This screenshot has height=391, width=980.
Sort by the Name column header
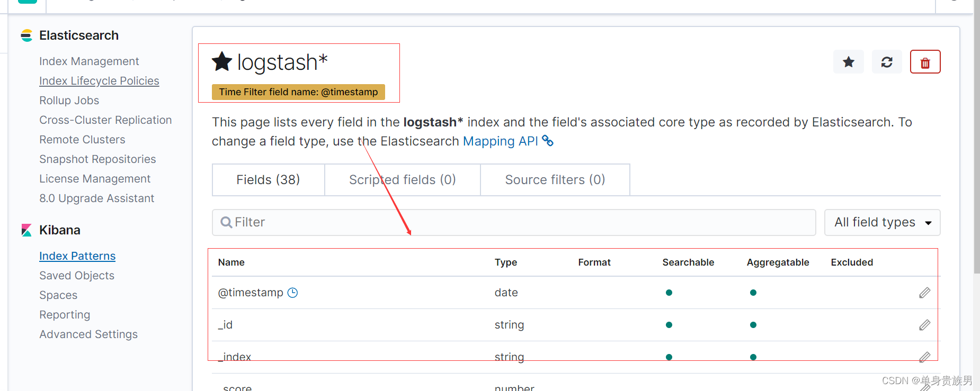pyautogui.click(x=231, y=262)
